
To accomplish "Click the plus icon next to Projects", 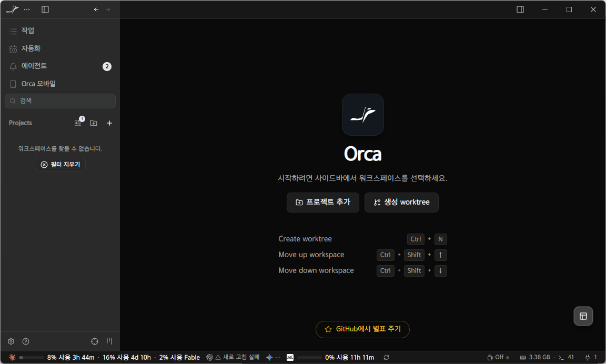I will coord(109,123).
